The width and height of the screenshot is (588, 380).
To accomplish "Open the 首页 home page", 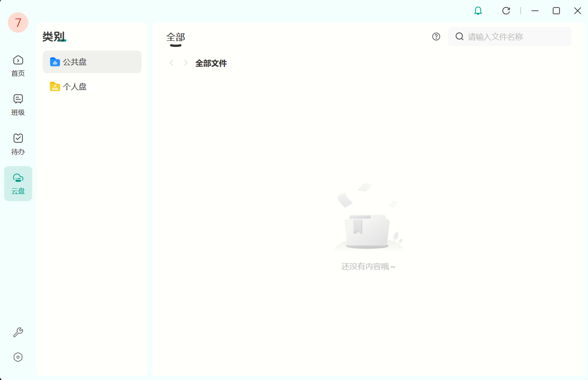I will [x=17, y=65].
